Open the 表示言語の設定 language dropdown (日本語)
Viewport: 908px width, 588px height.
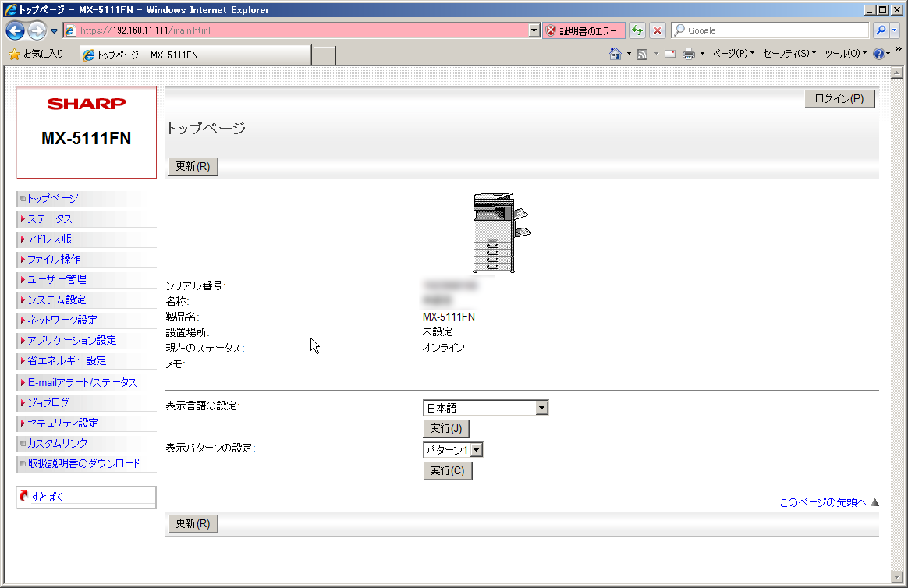485,408
